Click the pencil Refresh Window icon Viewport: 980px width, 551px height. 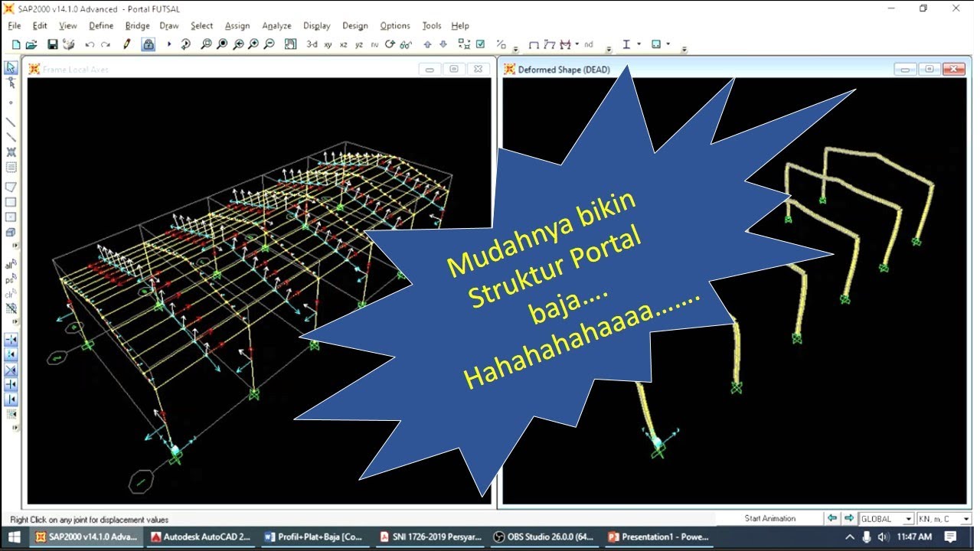coord(127,44)
